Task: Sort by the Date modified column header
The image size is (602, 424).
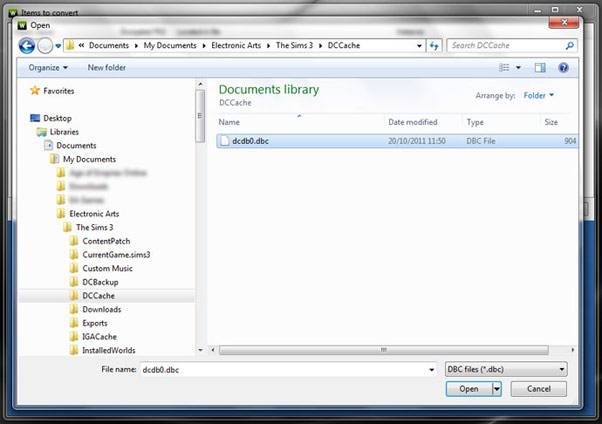Action: coord(413,122)
